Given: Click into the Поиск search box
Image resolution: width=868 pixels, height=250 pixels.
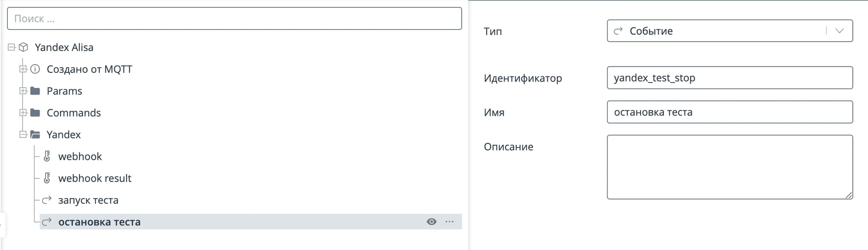Looking at the screenshot, I should pyautogui.click(x=234, y=19).
